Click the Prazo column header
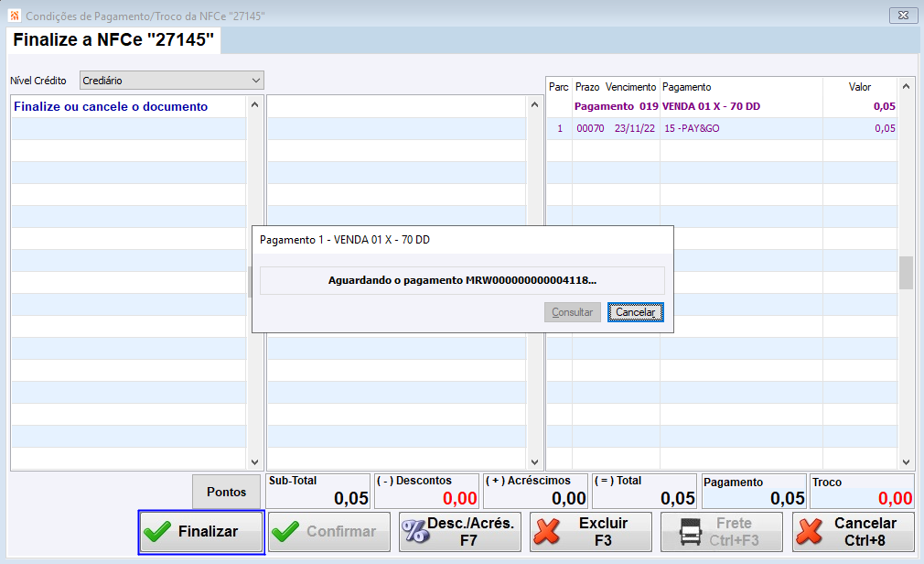 coord(587,87)
